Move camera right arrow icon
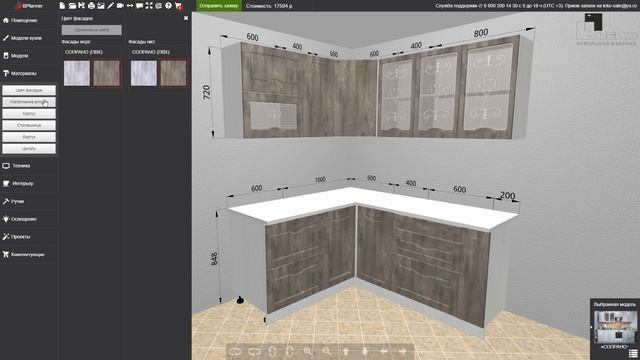The image size is (640, 360). pyautogui.click(x=402, y=351)
